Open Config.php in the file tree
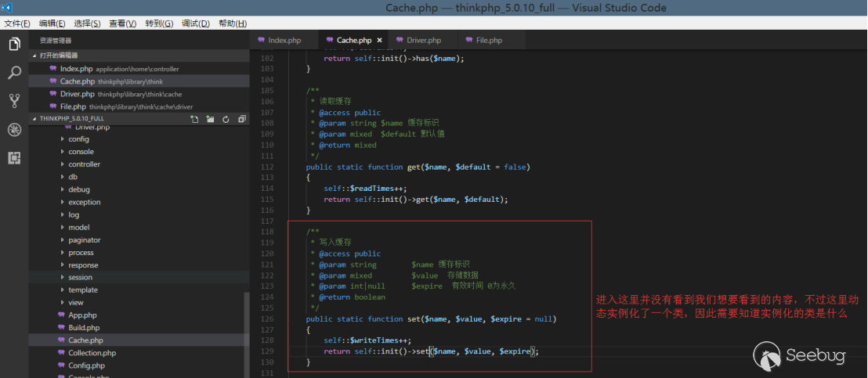The image size is (868, 378). click(139, 365)
